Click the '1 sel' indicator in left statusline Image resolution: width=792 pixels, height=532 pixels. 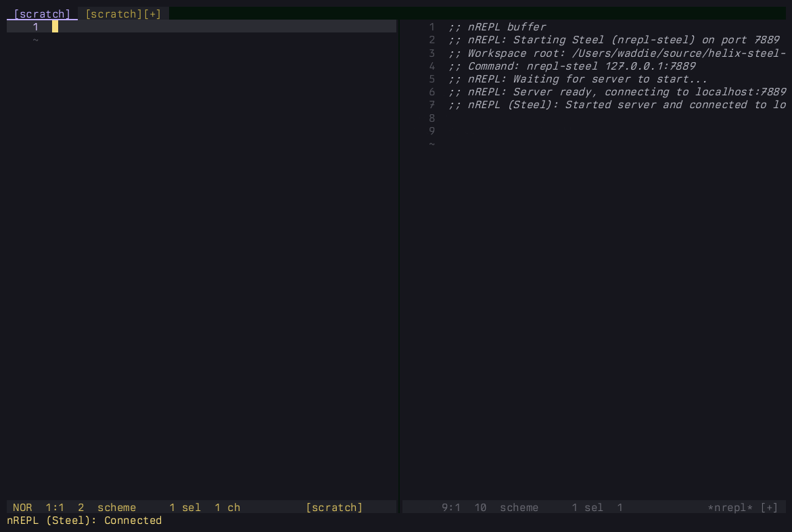(x=185, y=507)
